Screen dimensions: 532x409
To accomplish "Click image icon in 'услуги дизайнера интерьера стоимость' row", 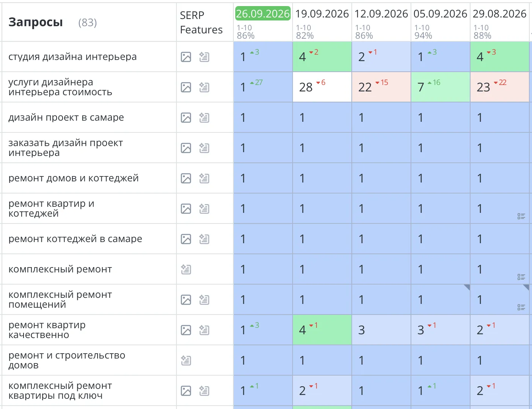I will click(x=186, y=87).
